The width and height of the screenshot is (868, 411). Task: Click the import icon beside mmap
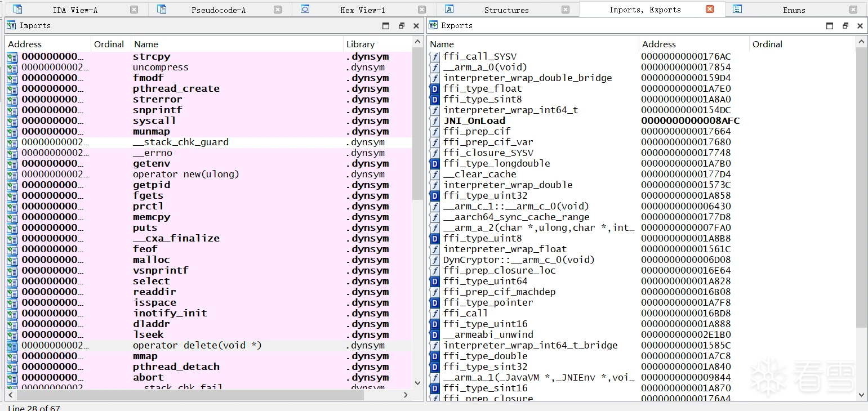coord(12,356)
